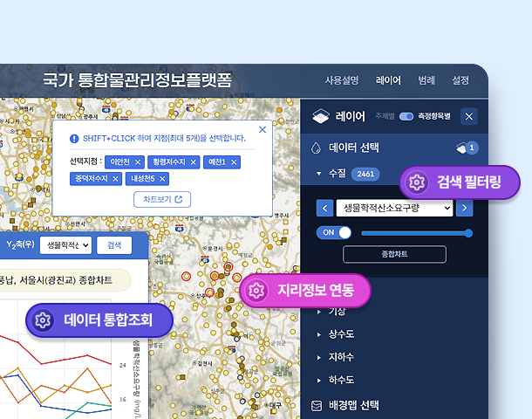Switch off the ON layer toggle
Screen dimensions: 532x419
click(x=334, y=232)
